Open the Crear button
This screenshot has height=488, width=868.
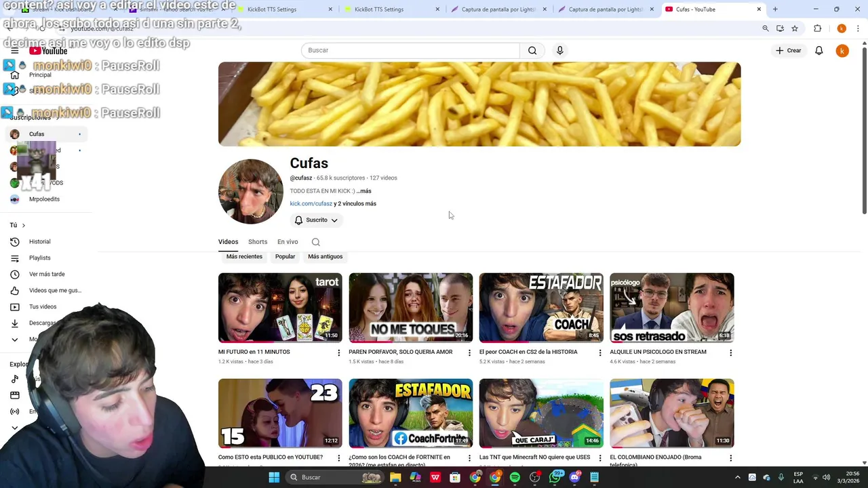789,50
